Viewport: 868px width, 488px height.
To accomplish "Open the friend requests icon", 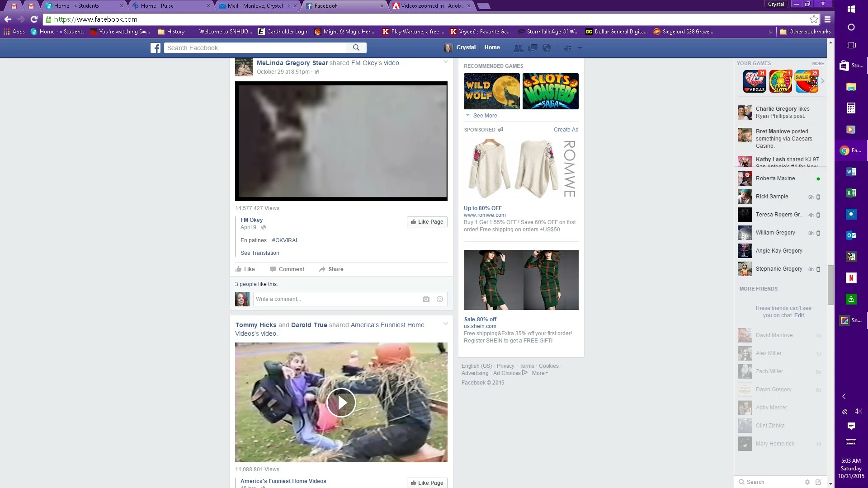I will pos(518,48).
